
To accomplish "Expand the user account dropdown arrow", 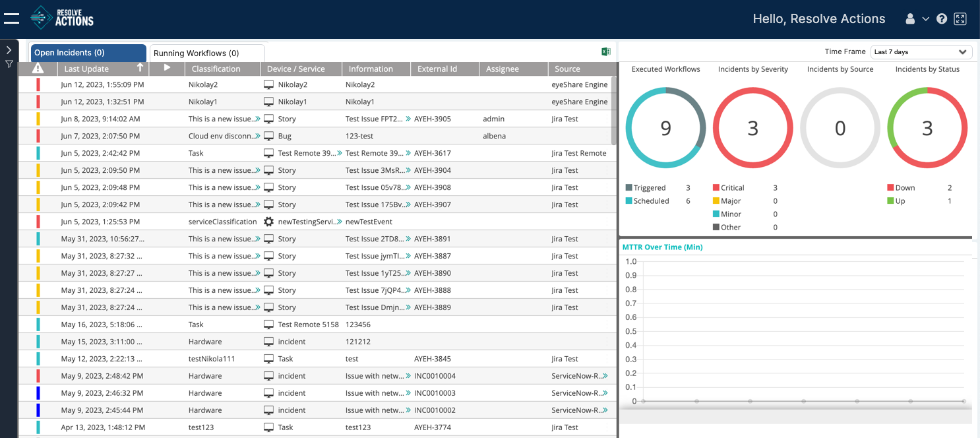I will tap(926, 19).
